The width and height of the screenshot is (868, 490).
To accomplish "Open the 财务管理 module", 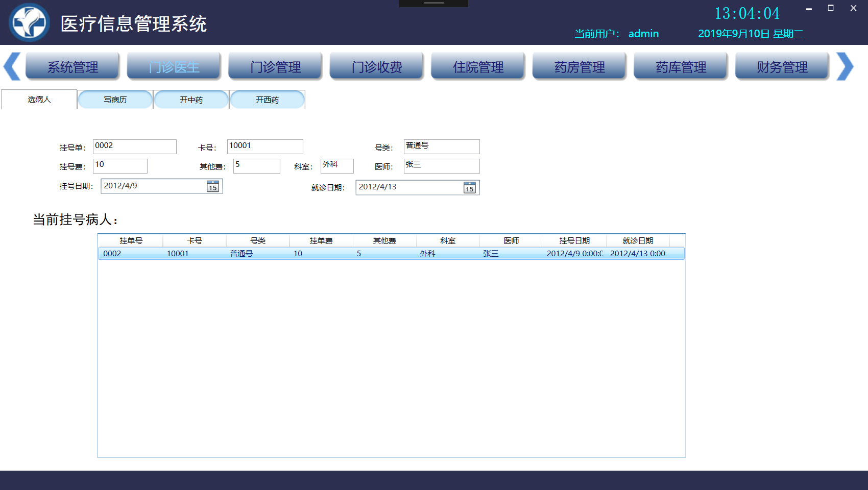I will click(782, 66).
